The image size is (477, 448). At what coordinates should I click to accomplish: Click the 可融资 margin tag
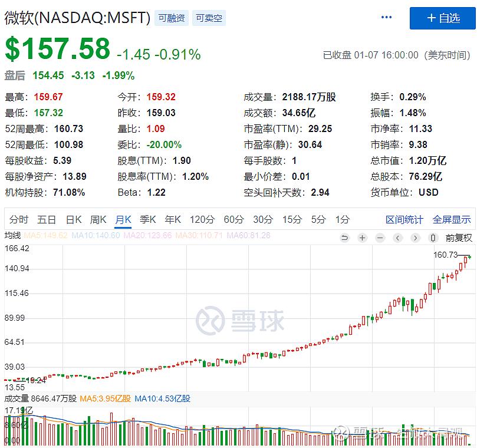pyautogui.click(x=171, y=18)
